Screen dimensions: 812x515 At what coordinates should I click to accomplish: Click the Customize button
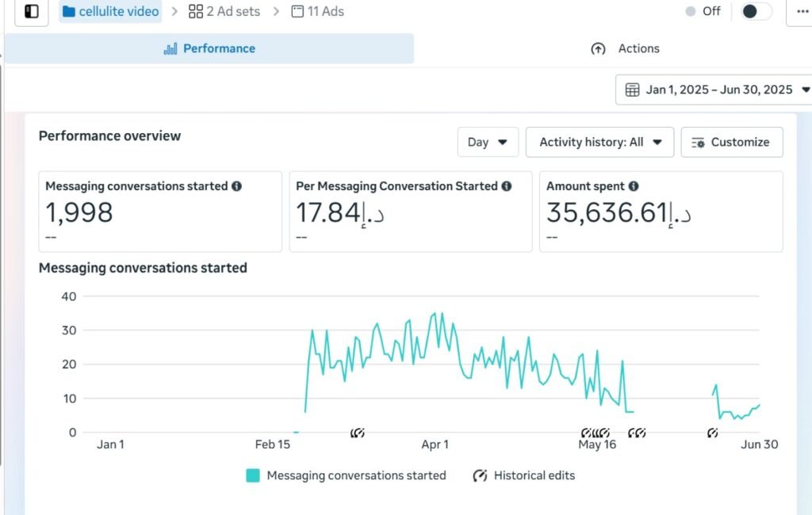click(x=731, y=143)
